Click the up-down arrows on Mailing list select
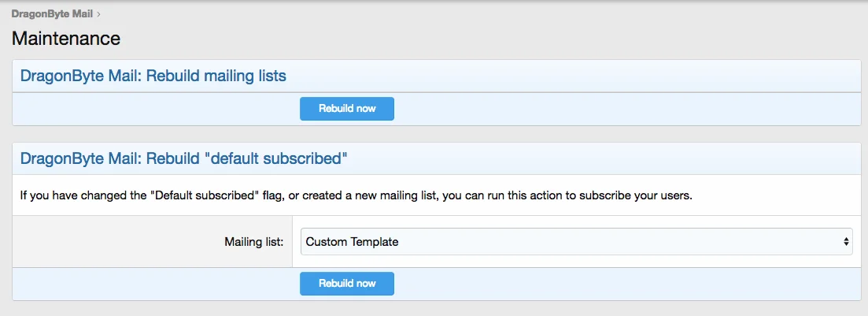This screenshot has height=316, width=868. point(845,242)
